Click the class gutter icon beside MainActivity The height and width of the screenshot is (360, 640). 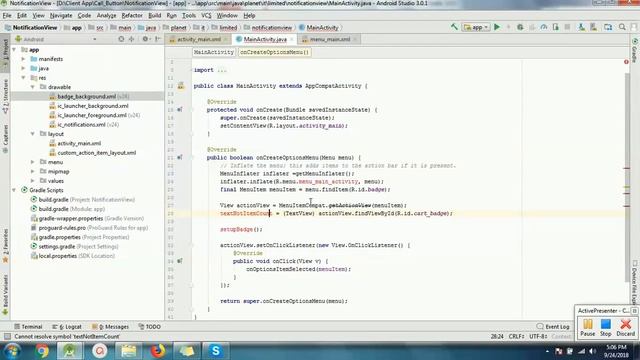181,86
